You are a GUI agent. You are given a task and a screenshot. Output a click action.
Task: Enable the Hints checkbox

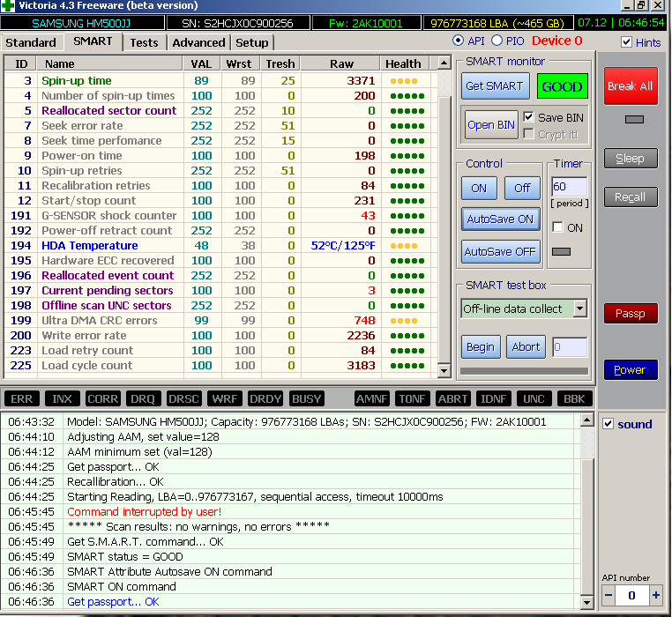(x=627, y=42)
